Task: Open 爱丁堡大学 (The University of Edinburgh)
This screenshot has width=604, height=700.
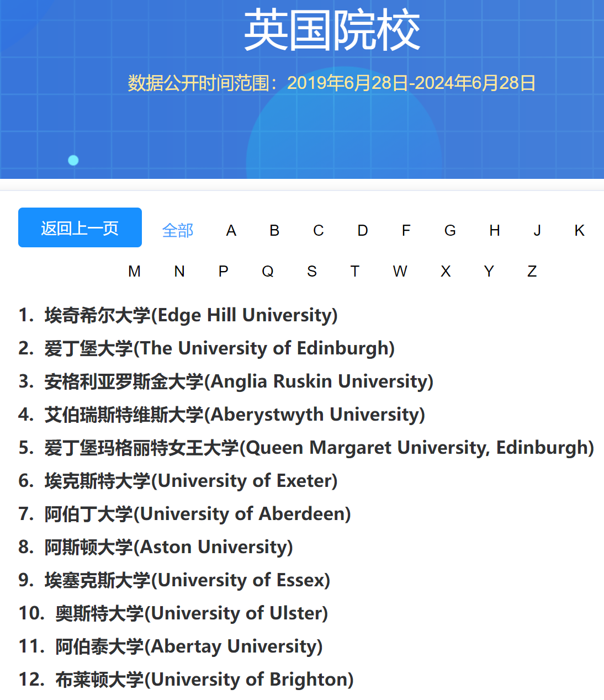Action: [220, 348]
